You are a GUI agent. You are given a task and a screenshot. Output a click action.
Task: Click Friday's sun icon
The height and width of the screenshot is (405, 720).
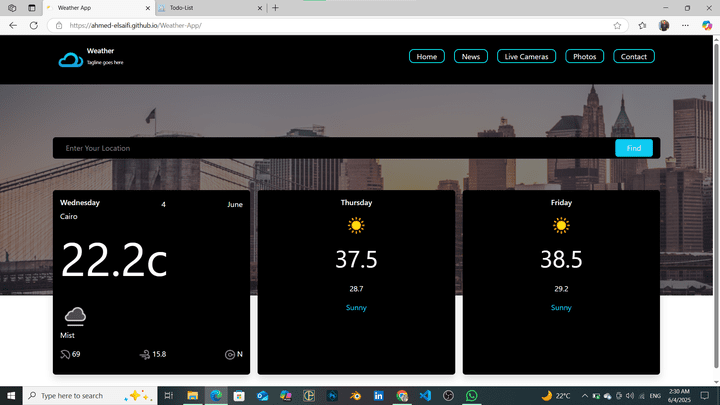(561, 225)
